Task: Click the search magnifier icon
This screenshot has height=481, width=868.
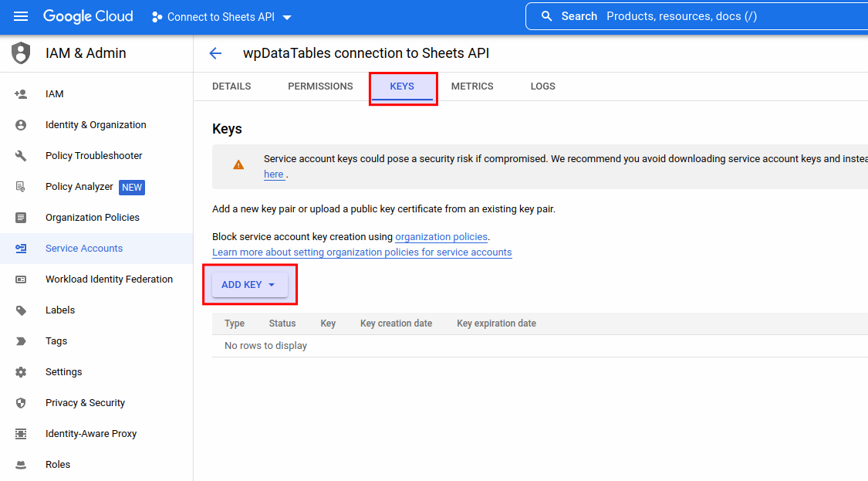Action: [546, 16]
